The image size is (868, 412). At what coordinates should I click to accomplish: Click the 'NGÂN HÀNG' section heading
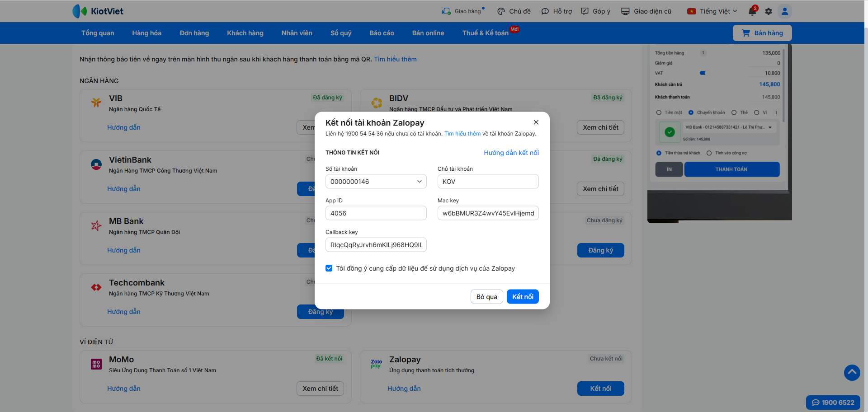[99, 81]
